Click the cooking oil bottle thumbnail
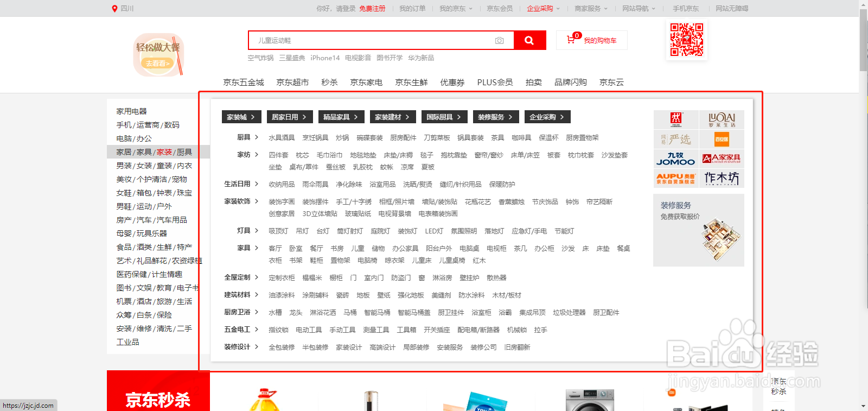This screenshot has width=868, height=411. (264, 400)
